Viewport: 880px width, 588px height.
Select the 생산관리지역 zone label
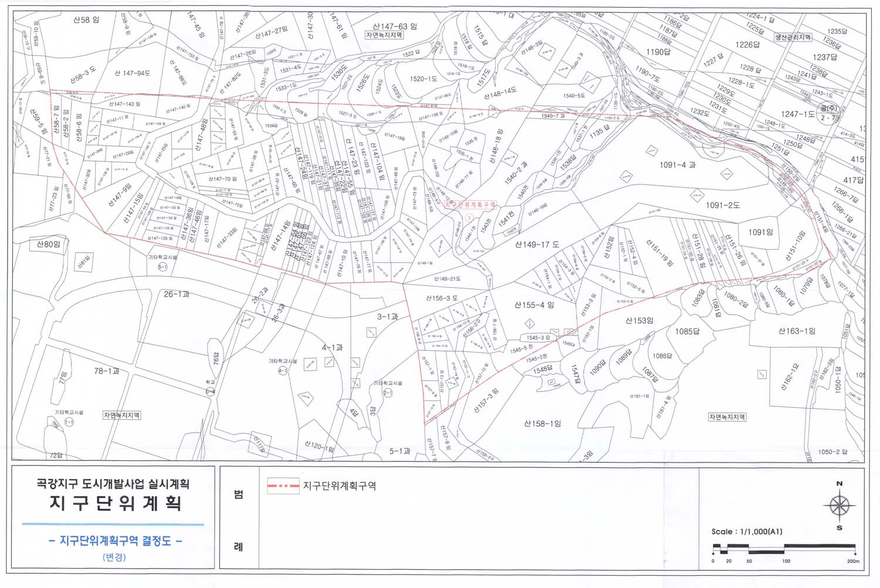[793, 37]
